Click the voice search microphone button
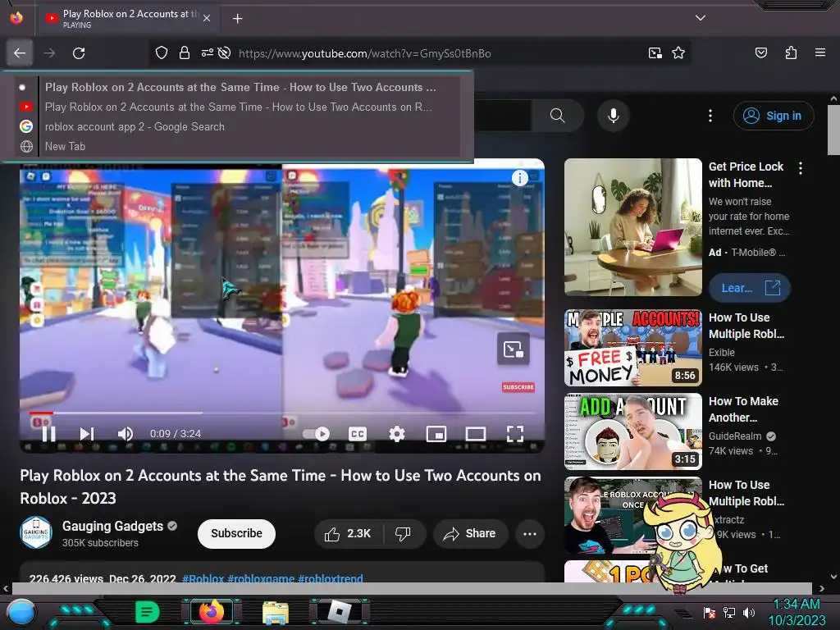840x630 pixels. tap(614, 115)
